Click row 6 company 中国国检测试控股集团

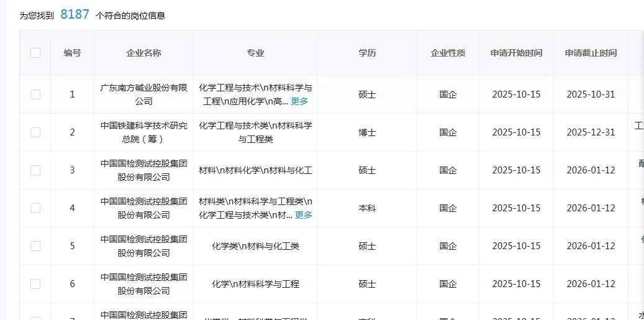143,283
